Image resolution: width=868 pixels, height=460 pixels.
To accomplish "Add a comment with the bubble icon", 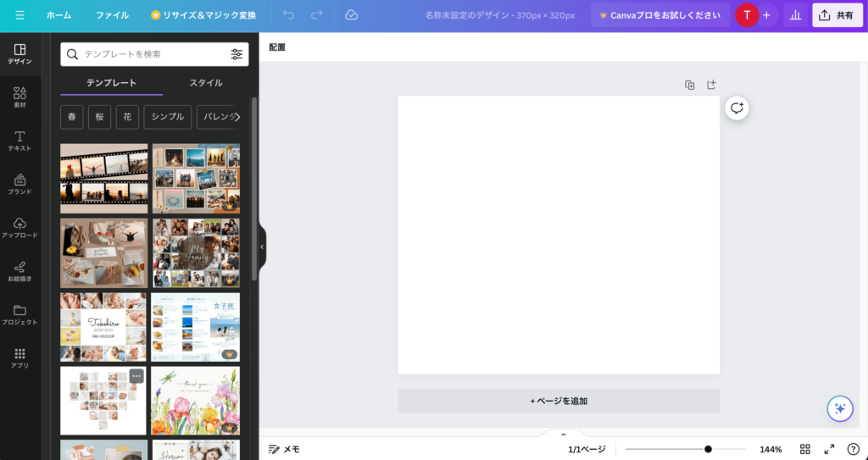I will (x=737, y=108).
